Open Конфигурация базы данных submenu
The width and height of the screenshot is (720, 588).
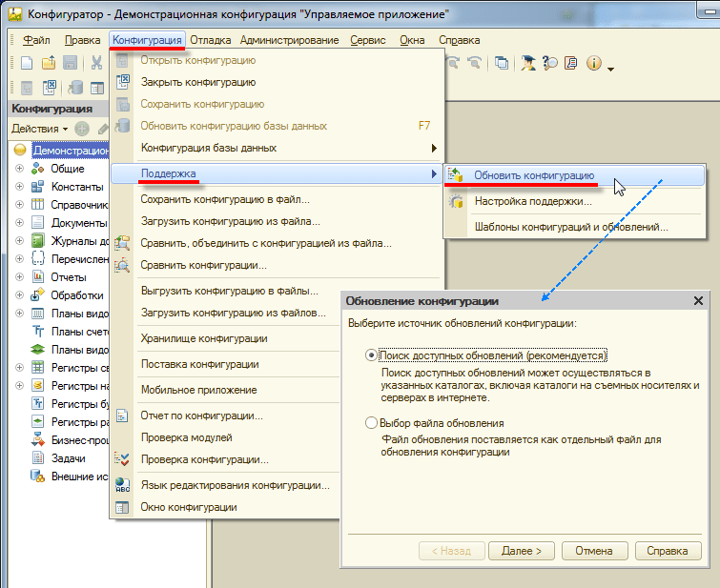tap(275, 148)
